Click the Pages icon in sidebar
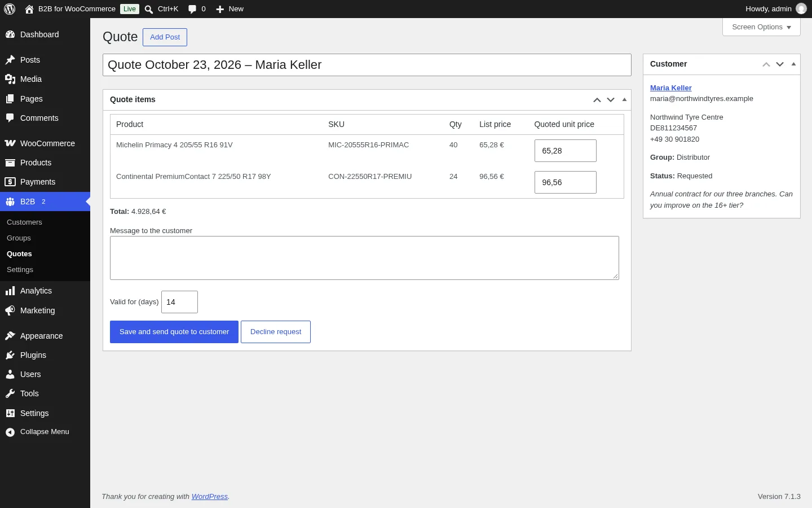The image size is (812, 508). [x=10, y=99]
